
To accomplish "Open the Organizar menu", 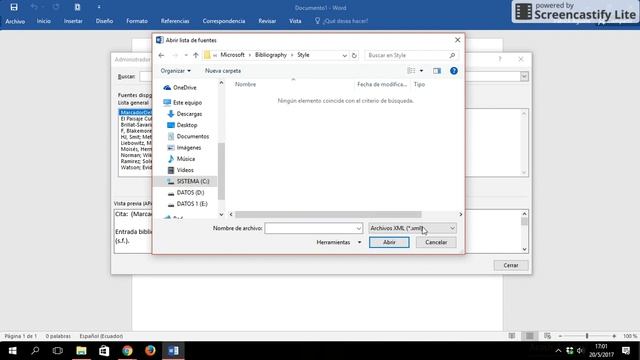I will coord(176,71).
